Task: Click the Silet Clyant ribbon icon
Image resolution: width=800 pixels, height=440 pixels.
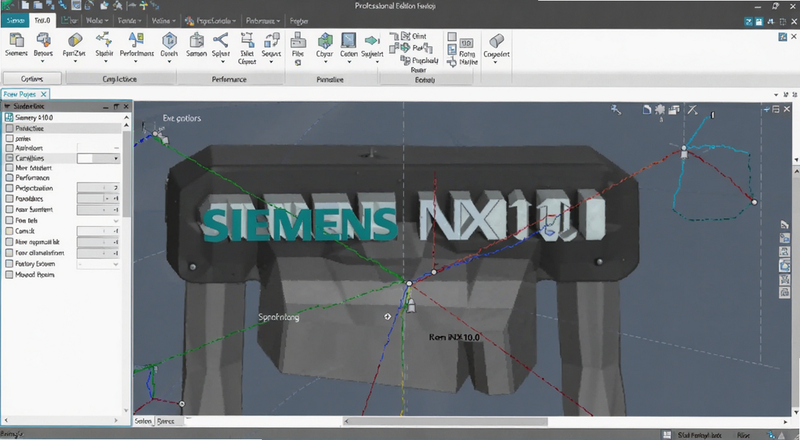Action: coord(247,40)
